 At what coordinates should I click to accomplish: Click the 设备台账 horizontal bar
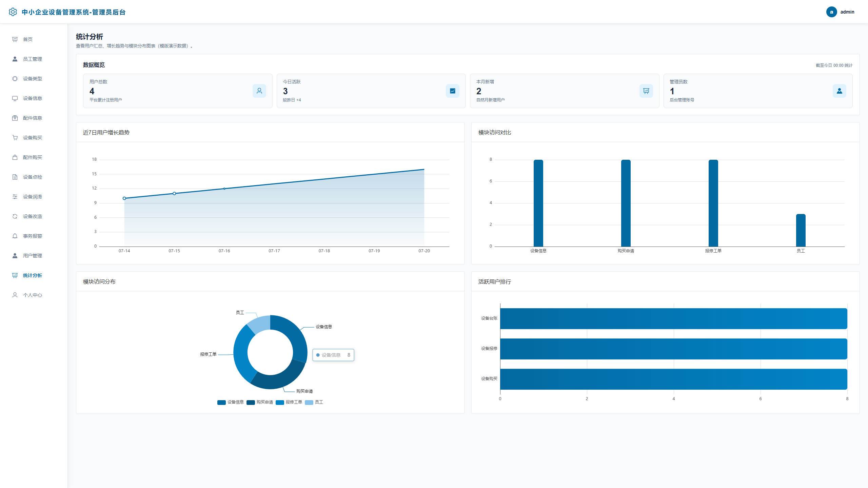coord(674,318)
